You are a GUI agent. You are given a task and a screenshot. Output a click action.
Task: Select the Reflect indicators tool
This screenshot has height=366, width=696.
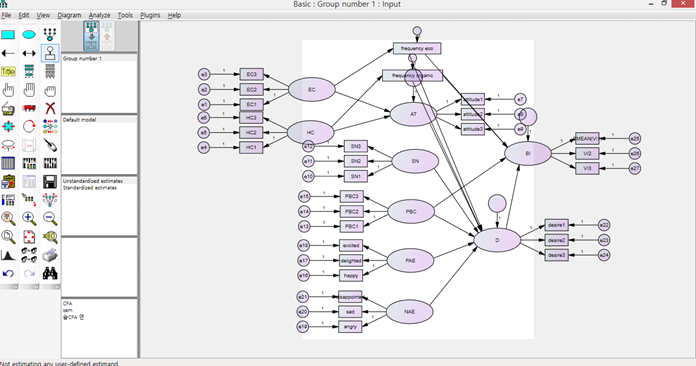point(50,126)
